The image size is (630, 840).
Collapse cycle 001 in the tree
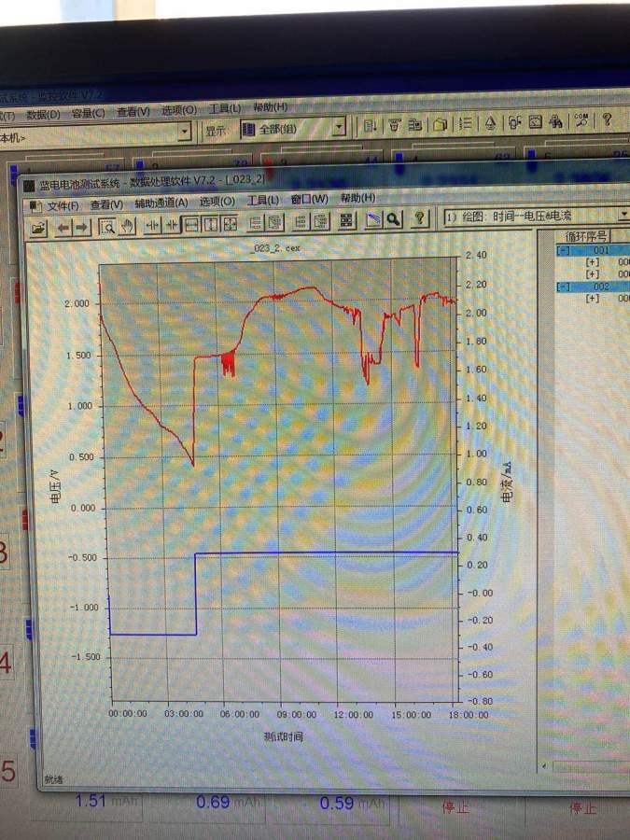(x=563, y=250)
